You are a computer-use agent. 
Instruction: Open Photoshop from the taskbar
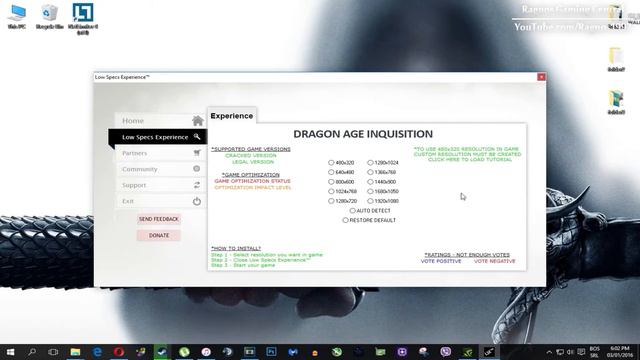click(271, 352)
